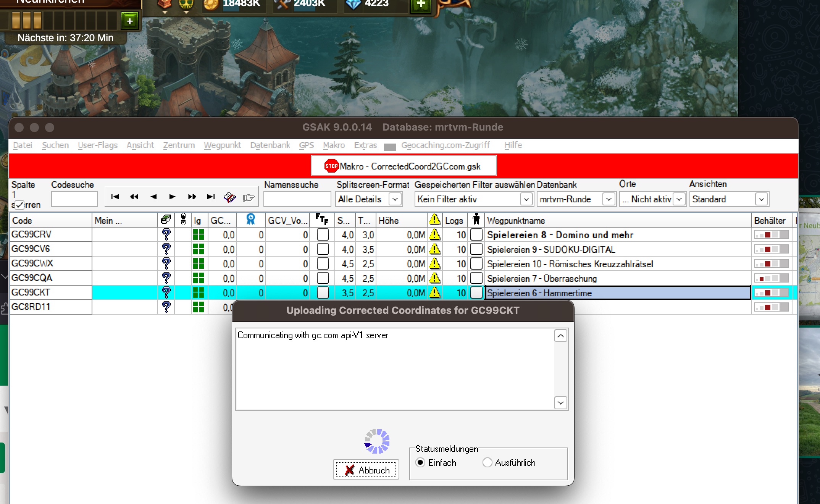This screenshot has width=820, height=504.
Task: Open the Makro menu
Action: (x=334, y=145)
